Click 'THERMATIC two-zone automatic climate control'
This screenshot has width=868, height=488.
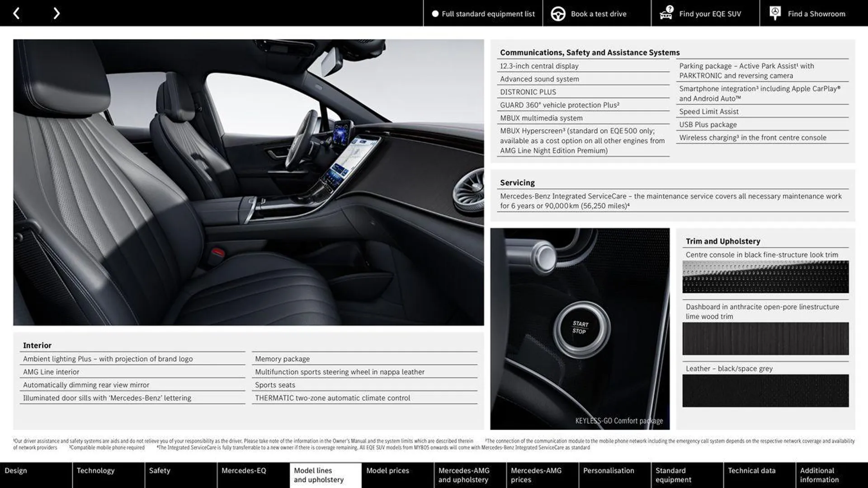364,398
